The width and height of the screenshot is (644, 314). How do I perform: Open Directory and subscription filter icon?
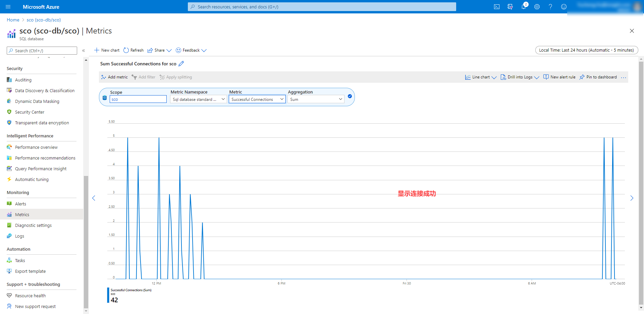tap(510, 7)
